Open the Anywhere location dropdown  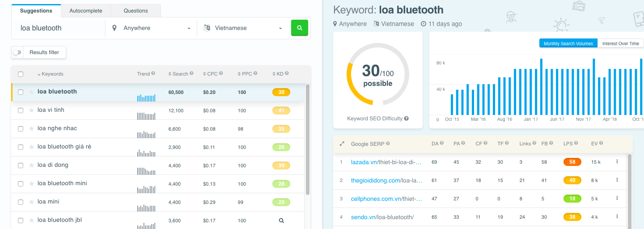151,28
